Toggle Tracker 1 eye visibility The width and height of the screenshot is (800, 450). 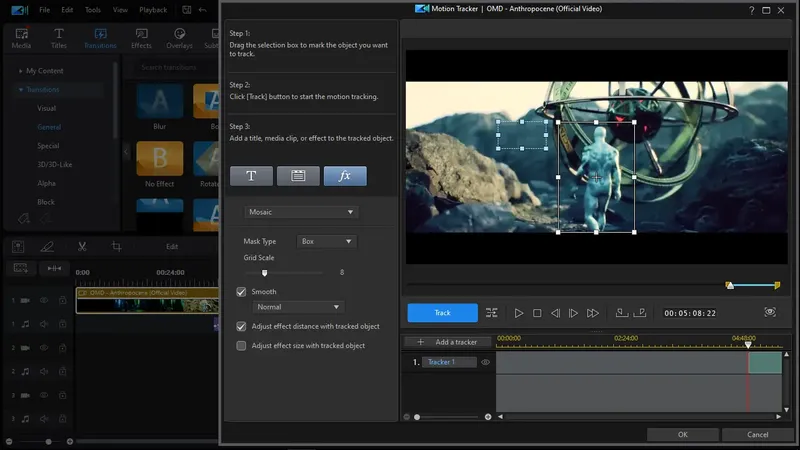tap(486, 362)
